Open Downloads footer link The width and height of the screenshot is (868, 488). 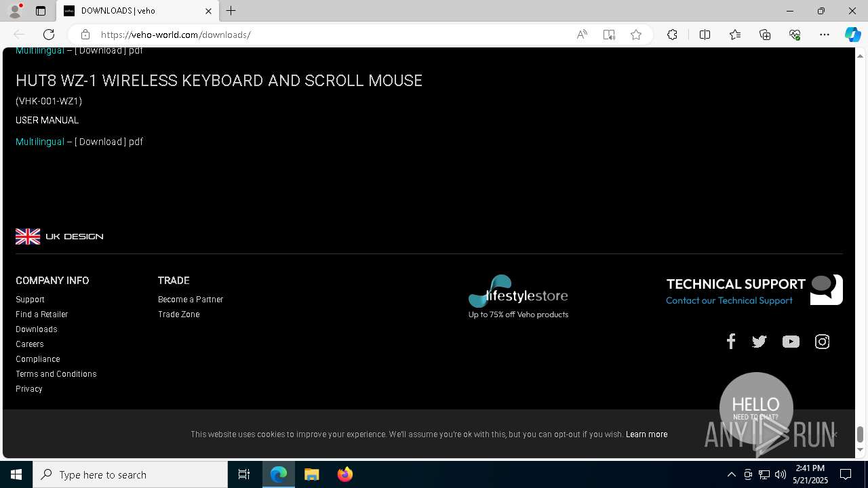click(37, 329)
